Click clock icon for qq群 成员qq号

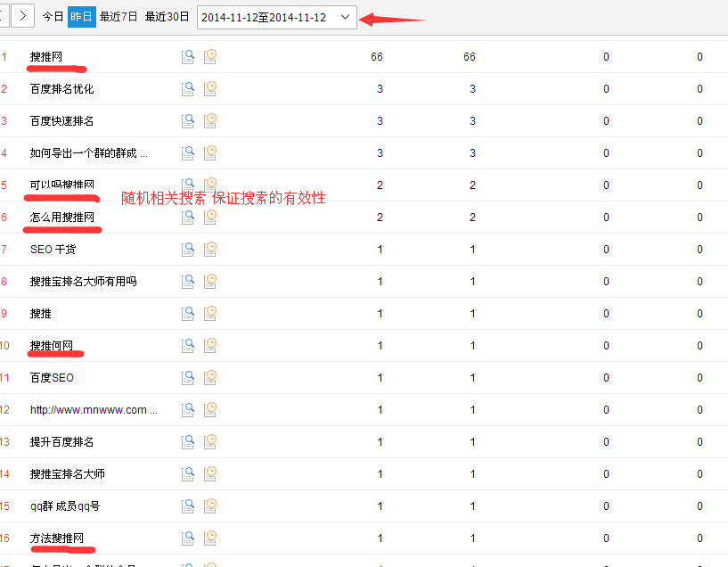click(210, 505)
